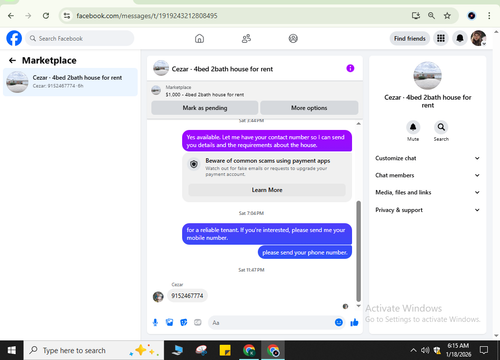The width and height of the screenshot is (500, 360).
Task: Click Cezar's avatar beside message
Action: 158,296
